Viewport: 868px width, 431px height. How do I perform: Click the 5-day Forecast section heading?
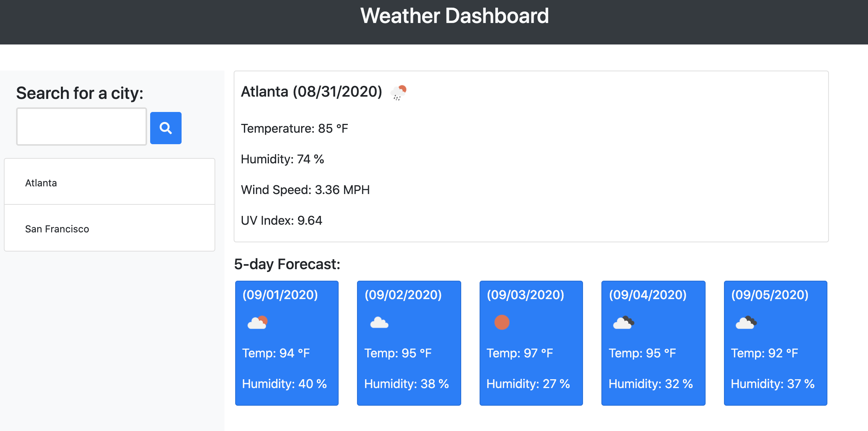(287, 264)
